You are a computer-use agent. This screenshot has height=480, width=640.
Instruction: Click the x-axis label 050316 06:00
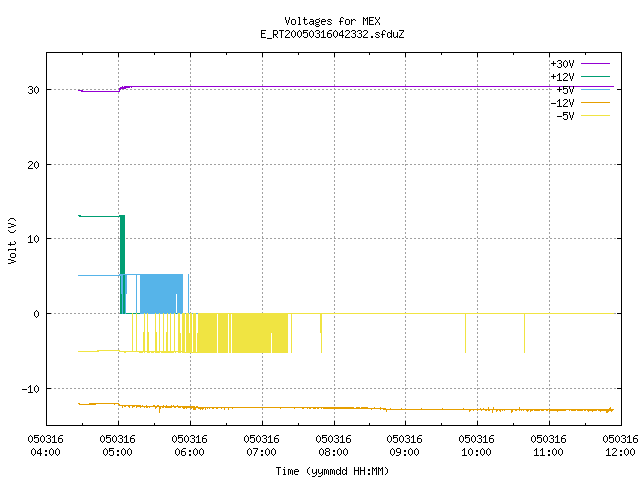click(189, 446)
